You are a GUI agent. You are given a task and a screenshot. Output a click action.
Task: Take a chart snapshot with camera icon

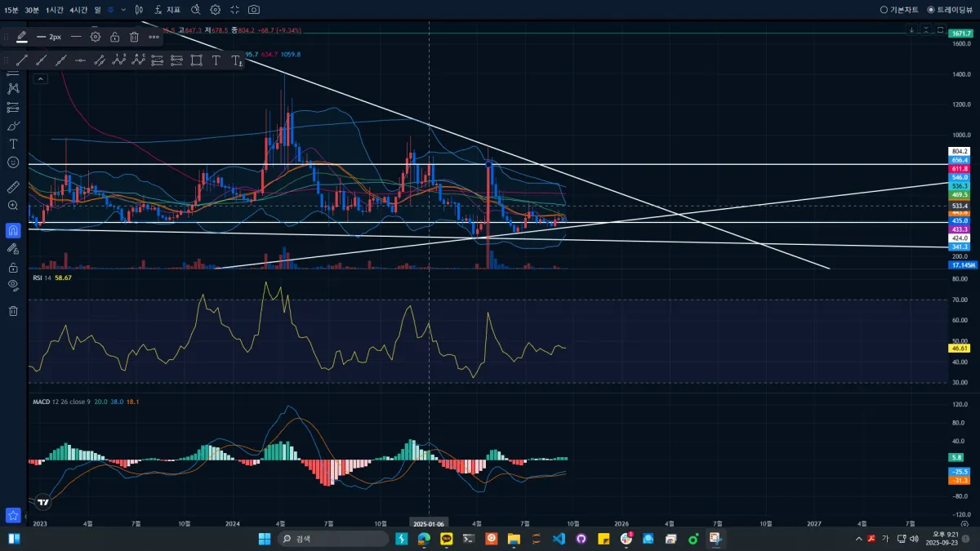coord(254,10)
